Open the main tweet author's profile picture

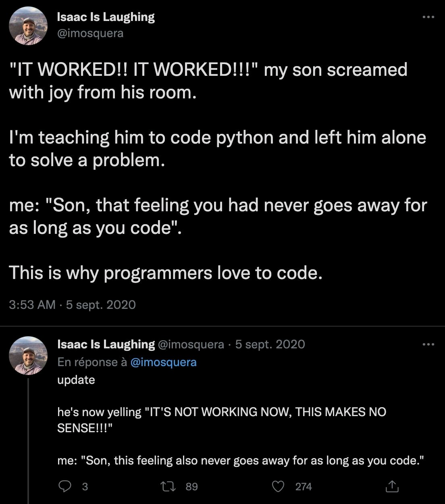(28, 26)
